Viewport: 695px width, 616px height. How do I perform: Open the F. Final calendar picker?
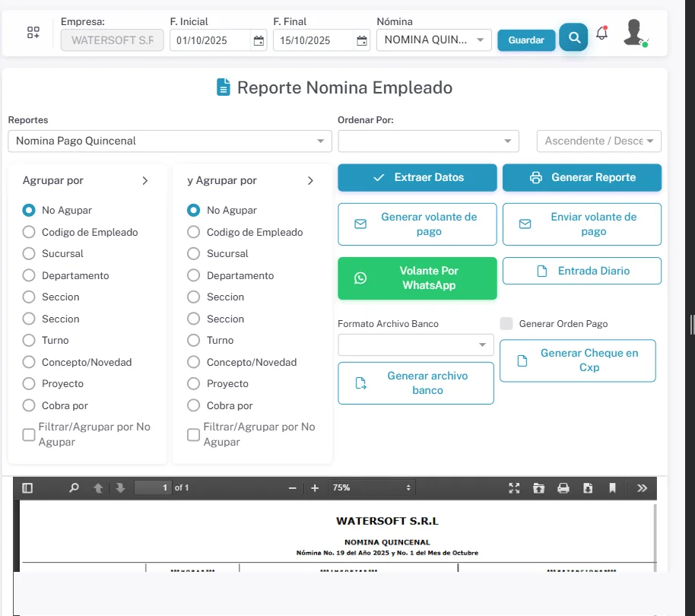click(362, 41)
